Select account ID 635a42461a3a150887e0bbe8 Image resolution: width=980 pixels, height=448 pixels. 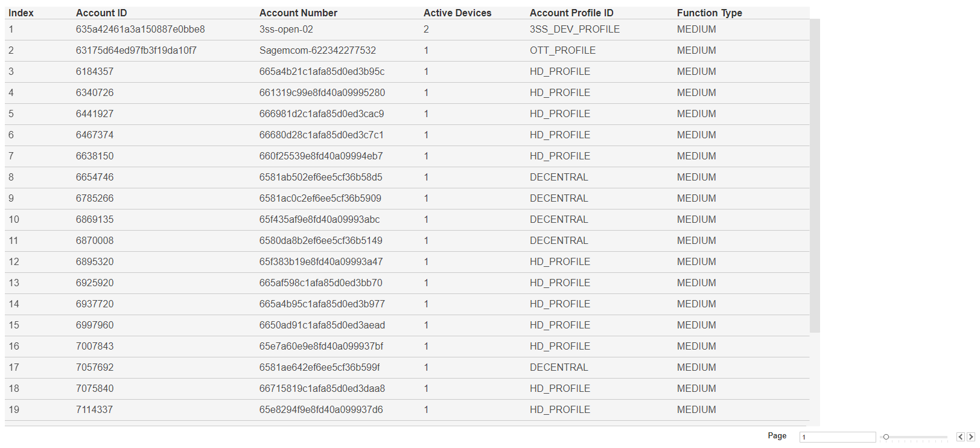pyautogui.click(x=140, y=29)
